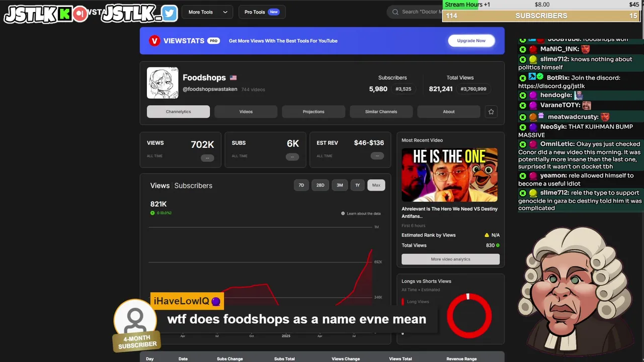The width and height of the screenshot is (644, 362).
Task: Click the green badge icon beside OmniLetic
Action: (x=523, y=144)
